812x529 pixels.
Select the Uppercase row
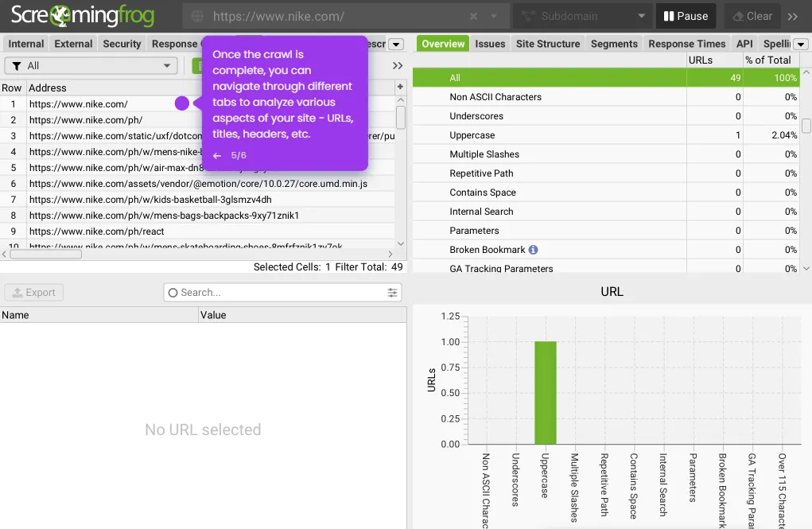pos(606,135)
